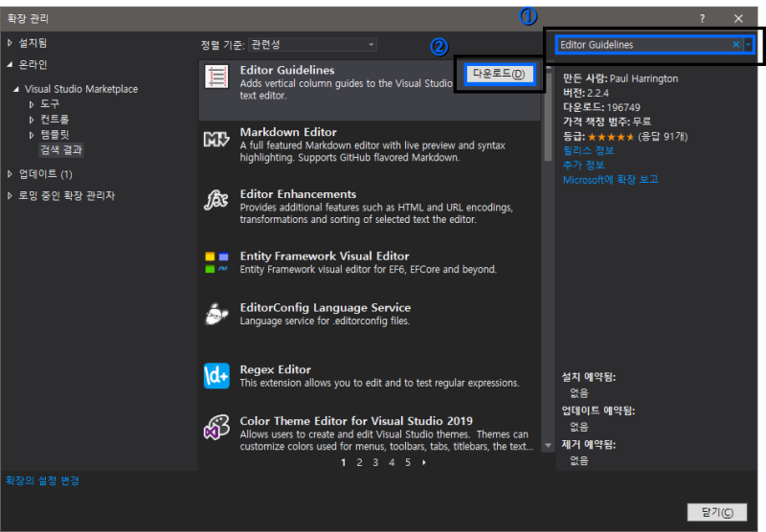
Task: Click the results list scrollbar thumb
Action: point(548,115)
